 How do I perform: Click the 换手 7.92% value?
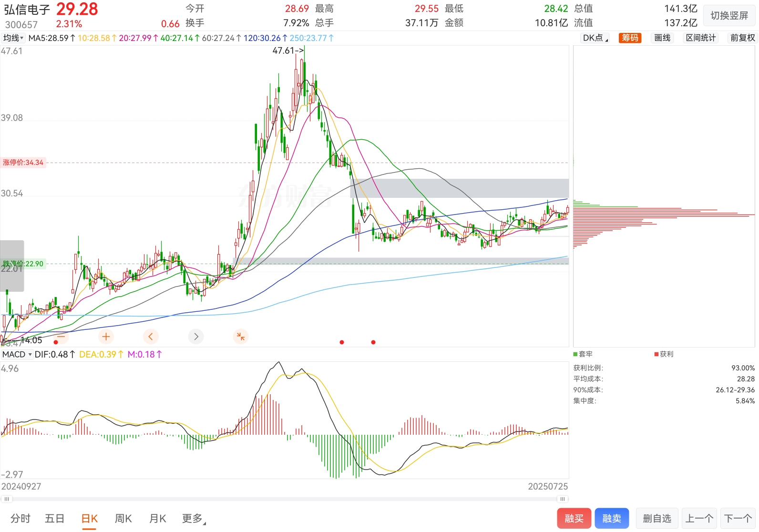coord(296,23)
